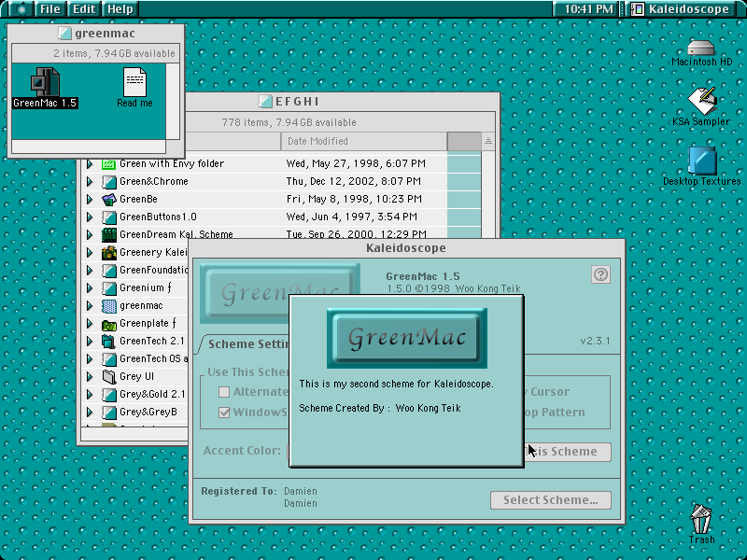Screen dimensions: 747x560
Task: Expand the GreenBe disclosure triangle
Action: (x=90, y=199)
